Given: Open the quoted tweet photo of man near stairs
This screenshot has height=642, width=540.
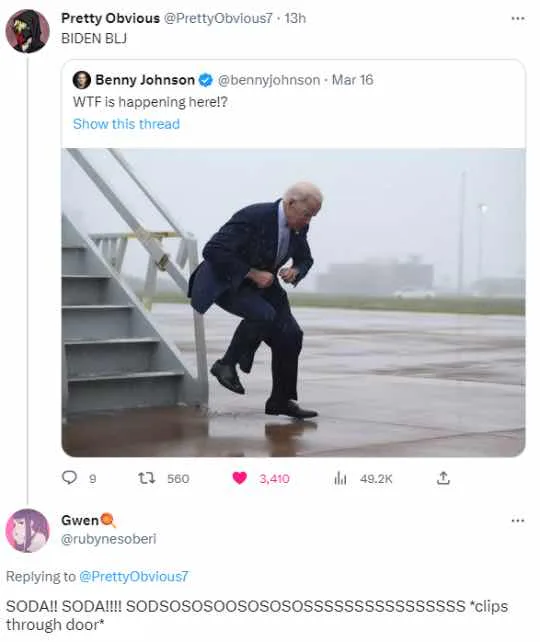Looking at the screenshot, I should pyautogui.click(x=293, y=303).
